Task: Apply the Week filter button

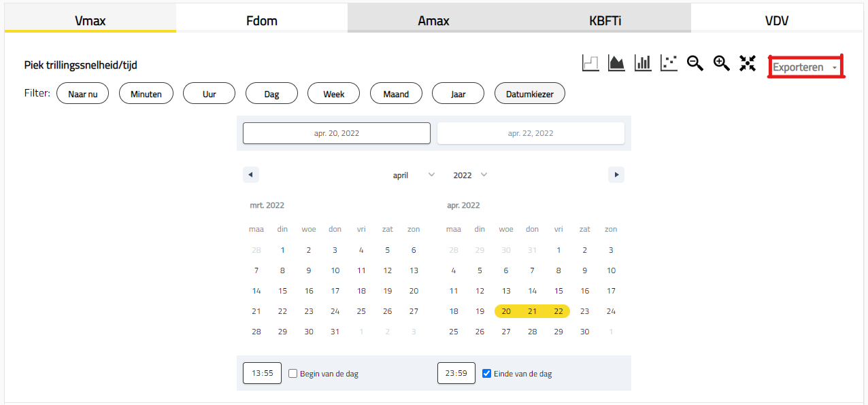Action: point(333,94)
